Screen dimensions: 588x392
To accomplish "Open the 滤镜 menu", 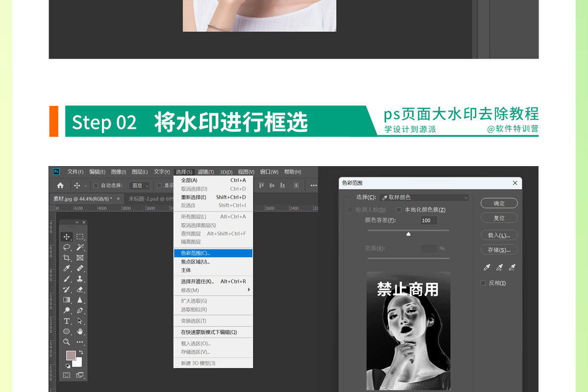I will [x=205, y=172].
